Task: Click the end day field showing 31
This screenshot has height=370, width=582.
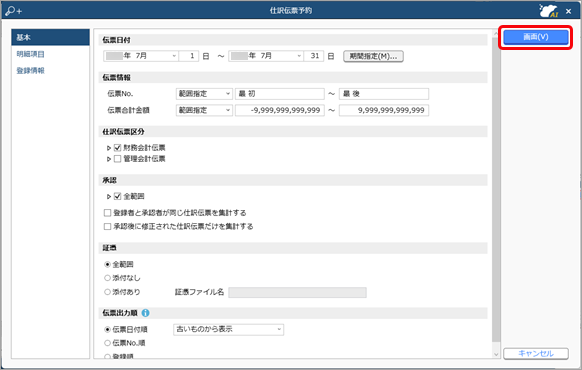Action: point(314,56)
